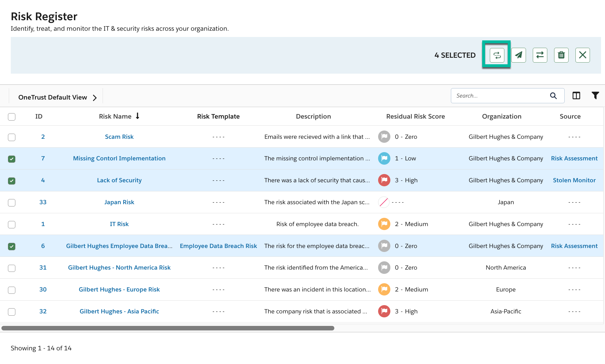605x364 pixels.
Task: Sort by Residual Risk Score column
Action: 415,116
